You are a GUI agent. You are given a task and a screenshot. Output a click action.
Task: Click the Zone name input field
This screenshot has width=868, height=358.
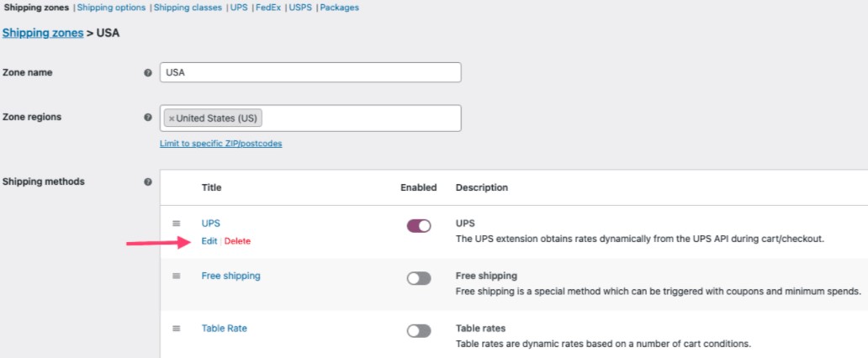click(x=310, y=72)
